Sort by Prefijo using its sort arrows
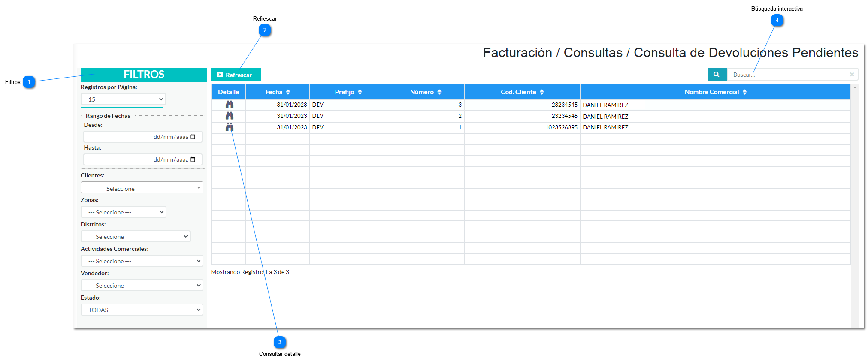 (x=360, y=92)
